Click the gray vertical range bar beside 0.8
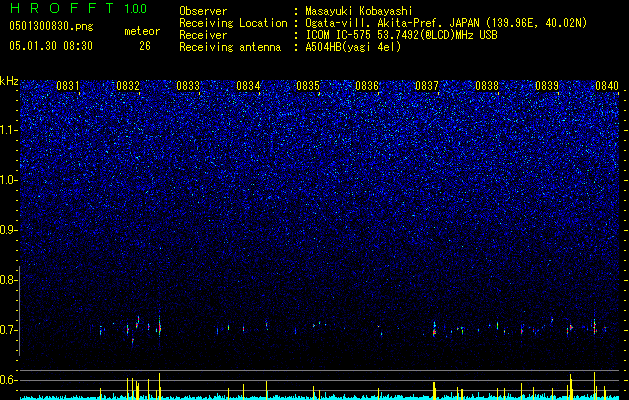The image size is (629, 400). pos(19,311)
